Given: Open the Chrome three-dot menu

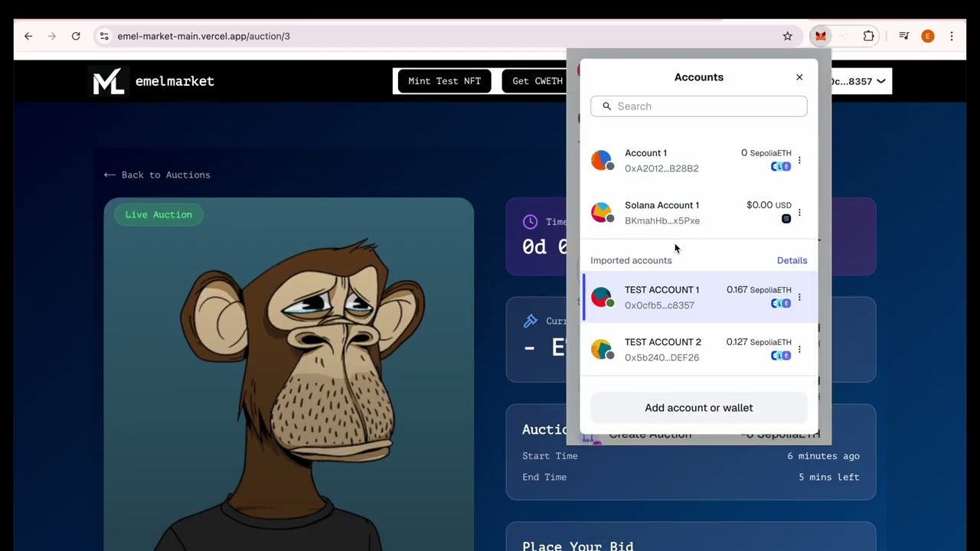Looking at the screenshot, I should [x=952, y=36].
